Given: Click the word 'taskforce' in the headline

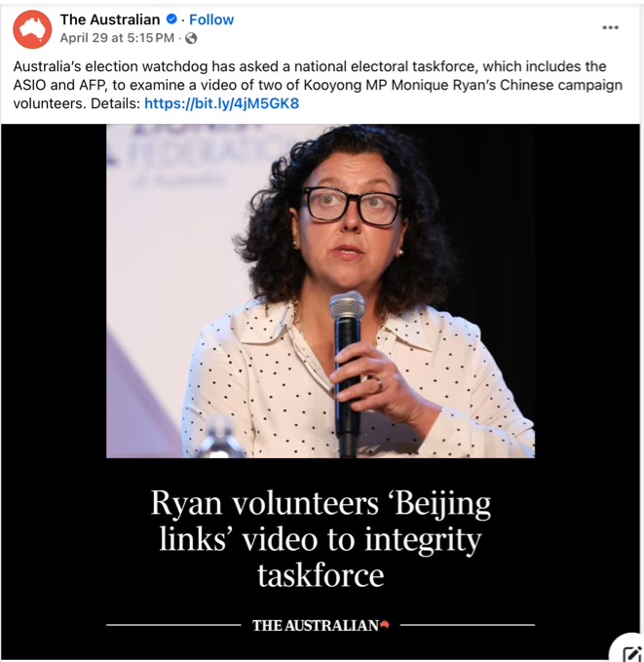Looking at the screenshot, I should click(x=321, y=575).
